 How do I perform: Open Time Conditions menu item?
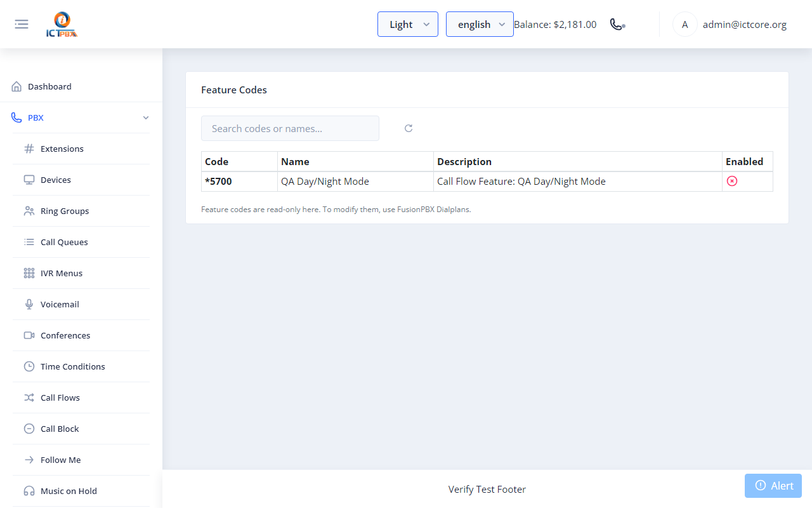click(x=81, y=366)
